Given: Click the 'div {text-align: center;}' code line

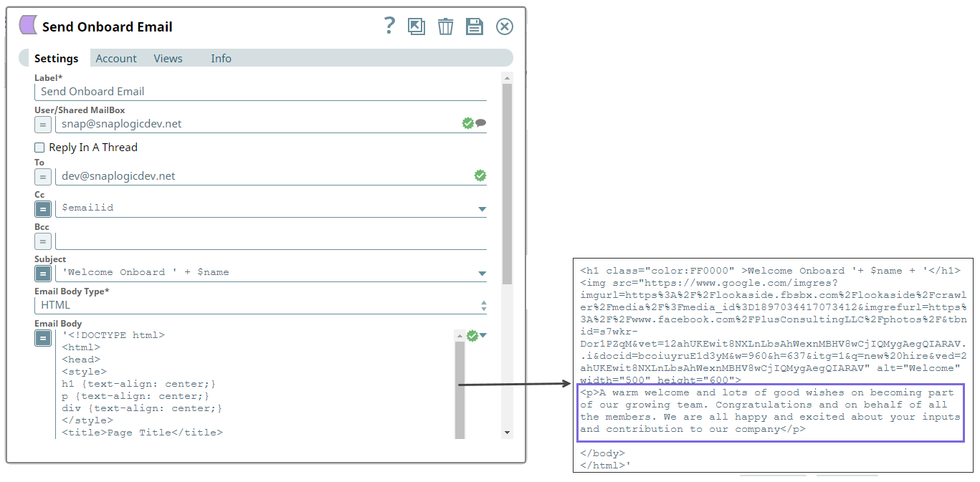Looking at the screenshot, I should (142, 408).
